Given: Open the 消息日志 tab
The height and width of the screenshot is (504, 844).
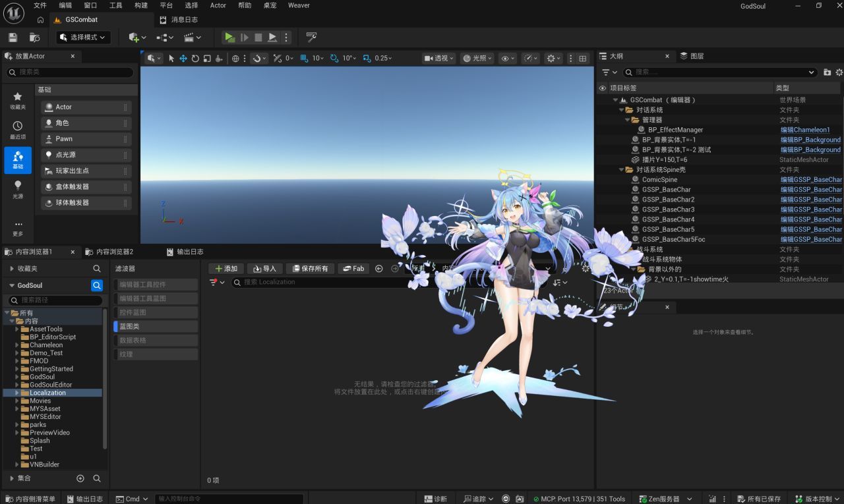Looking at the screenshot, I should (x=178, y=20).
